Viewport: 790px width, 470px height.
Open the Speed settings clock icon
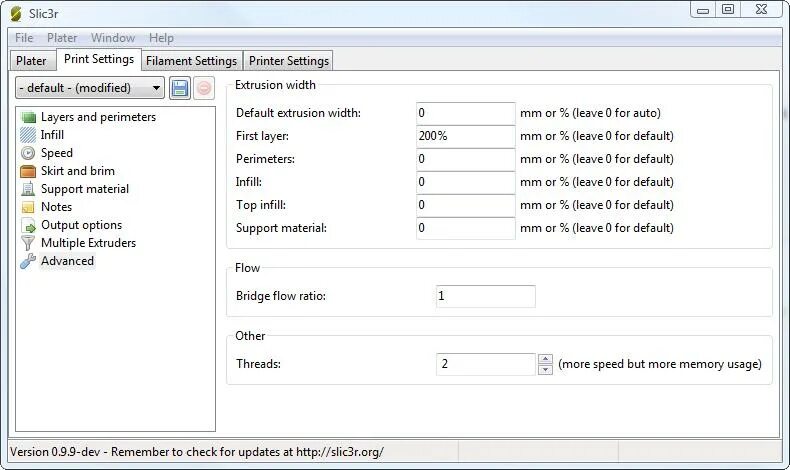click(28, 153)
